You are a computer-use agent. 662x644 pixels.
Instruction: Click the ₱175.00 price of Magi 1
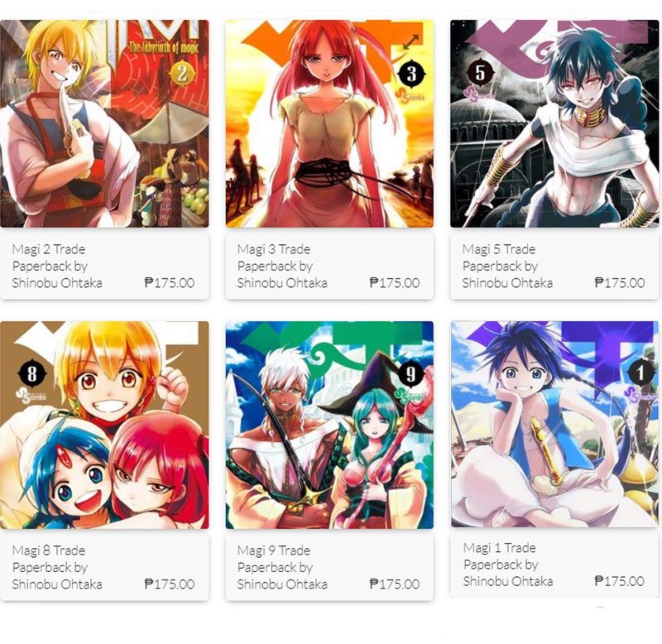(619, 581)
